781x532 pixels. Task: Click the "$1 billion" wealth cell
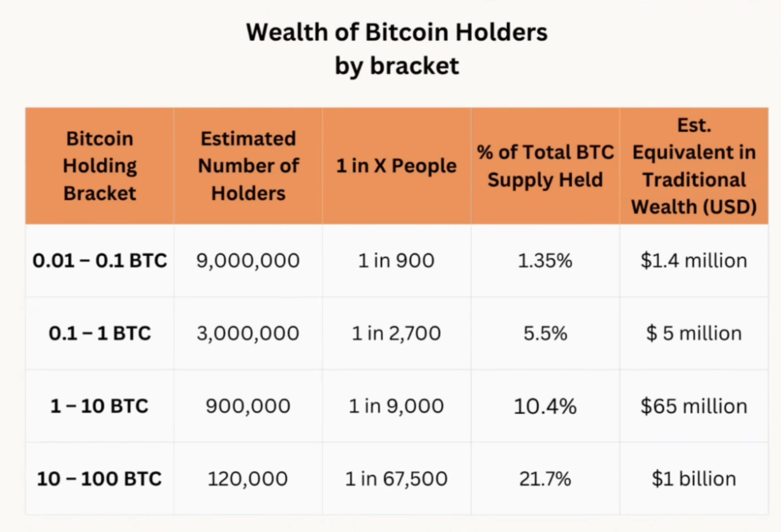pos(694,479)
